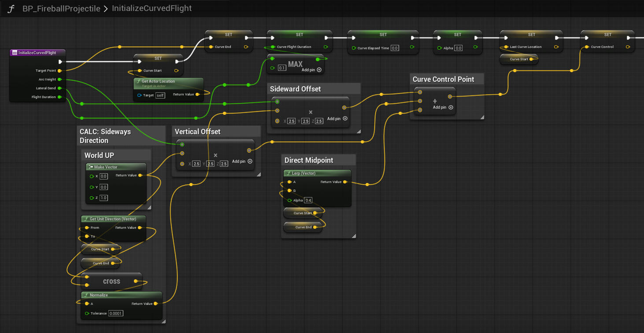Edit the 0.1 value on MAX node
The width and height of the screenshot is (644, 333).
point(282,68)
